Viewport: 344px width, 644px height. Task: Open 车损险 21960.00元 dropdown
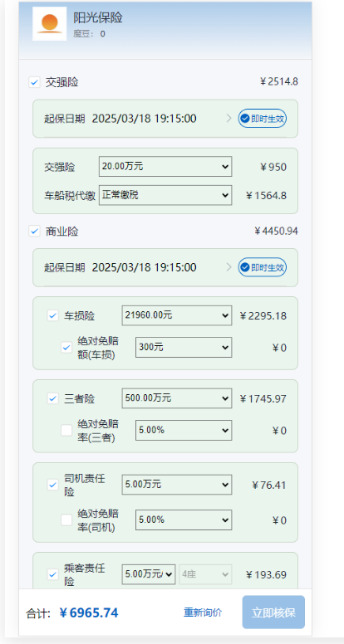pos(177,315)
